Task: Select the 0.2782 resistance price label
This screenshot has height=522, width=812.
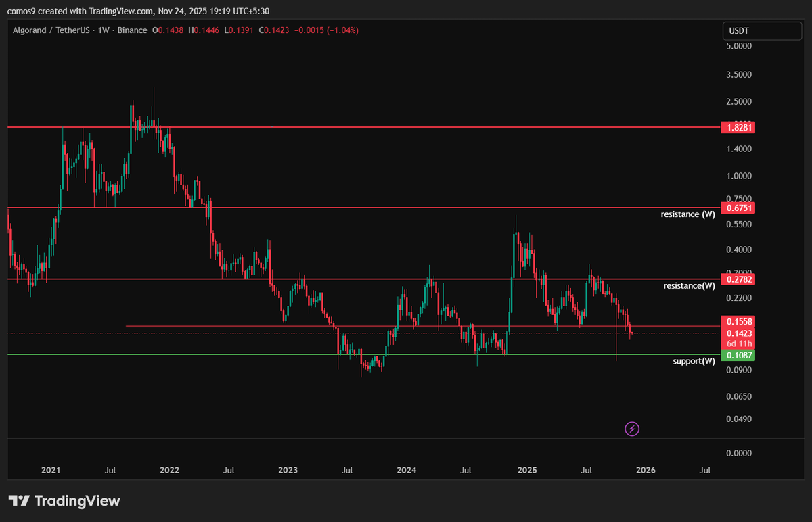Action: [x=738, y=279]
